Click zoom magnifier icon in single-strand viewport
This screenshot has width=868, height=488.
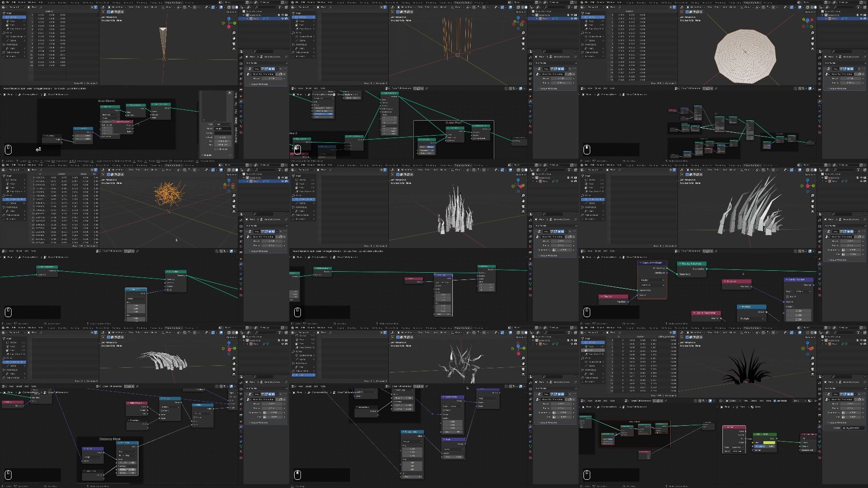tap(234, 33)
